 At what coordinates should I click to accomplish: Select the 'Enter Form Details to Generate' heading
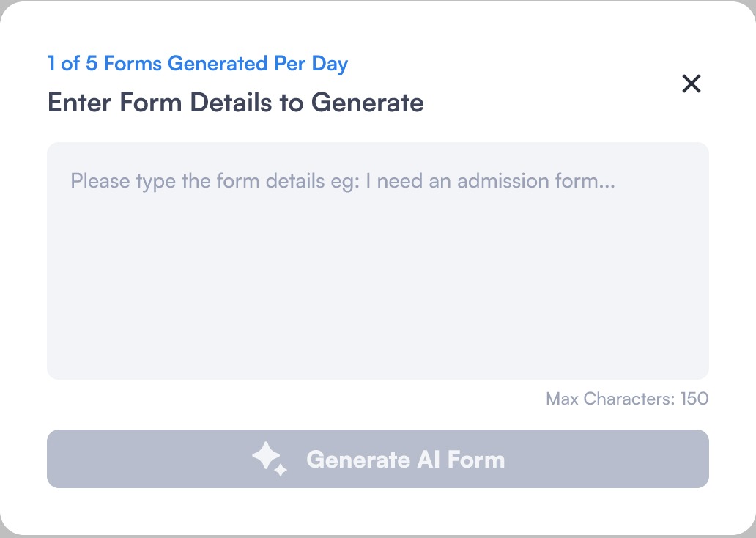click(x=235, y=103)
